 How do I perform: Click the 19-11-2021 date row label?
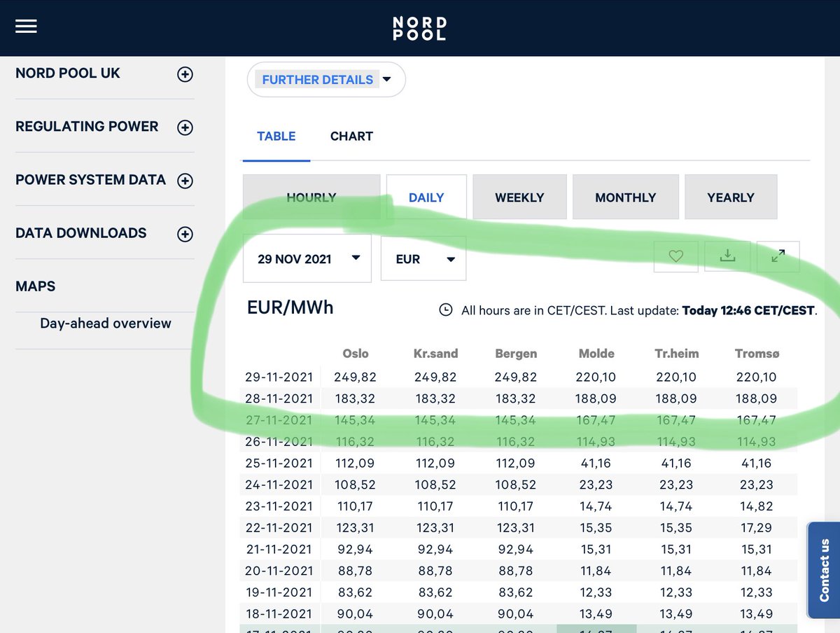point(279,592)
